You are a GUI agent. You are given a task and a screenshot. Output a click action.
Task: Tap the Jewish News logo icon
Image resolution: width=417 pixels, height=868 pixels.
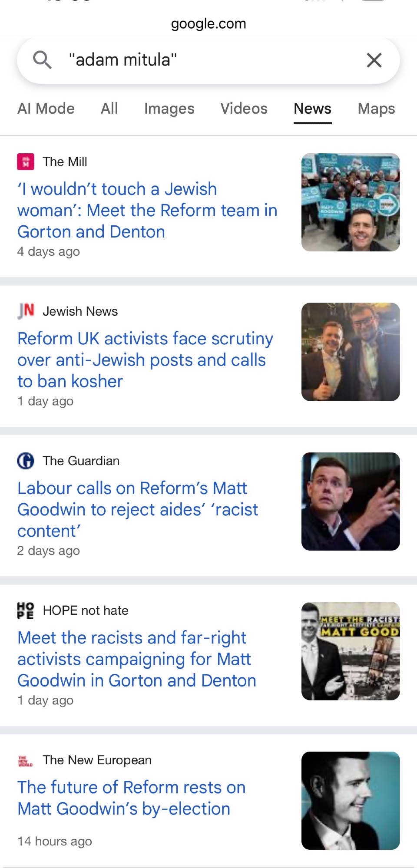(26, 311)
